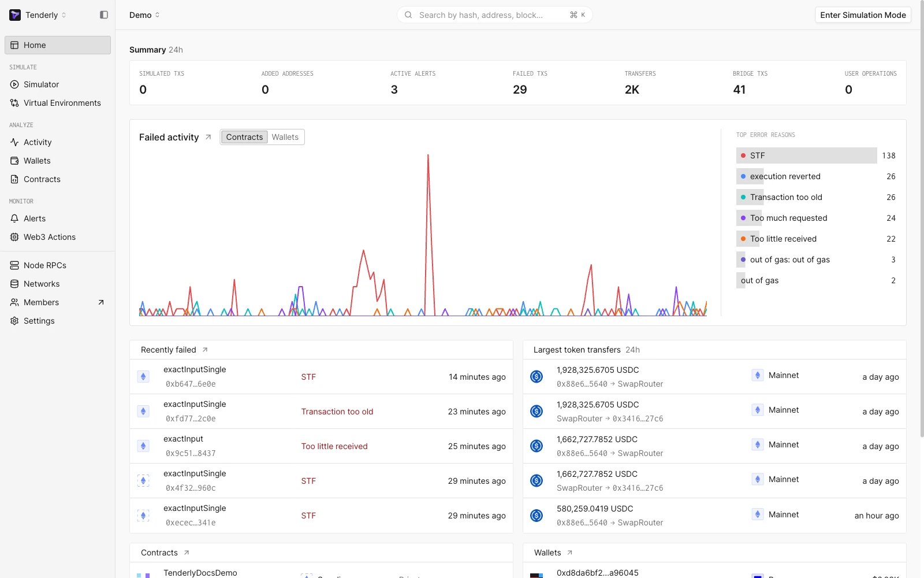
Task: Click the Failed TXS summary card
Action: click(530, 83)
